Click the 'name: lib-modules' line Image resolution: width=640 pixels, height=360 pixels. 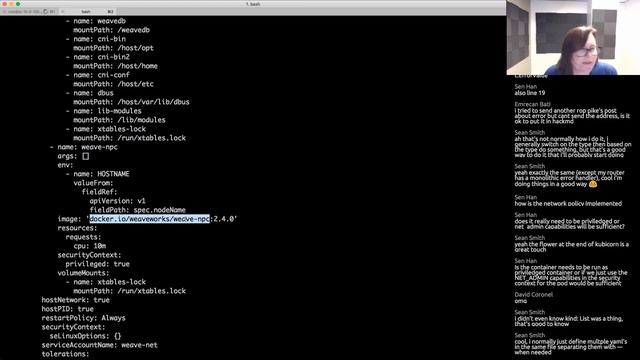pos(103,111)
